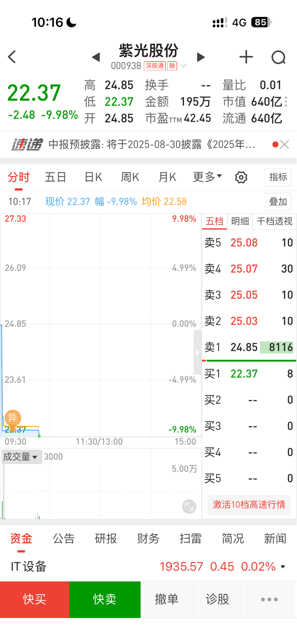This screenshot has width=297, height=644.
Task: Tap the moon do-not-disturb icon
Action: [71, 22]
